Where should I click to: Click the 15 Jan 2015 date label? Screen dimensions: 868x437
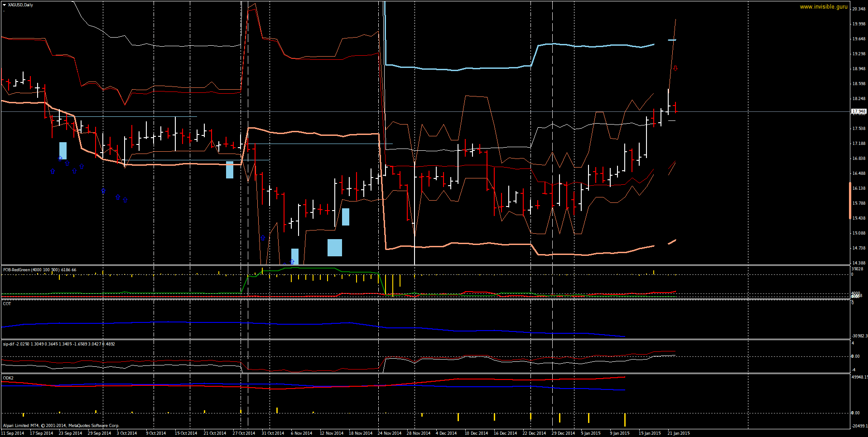[650, 433]
